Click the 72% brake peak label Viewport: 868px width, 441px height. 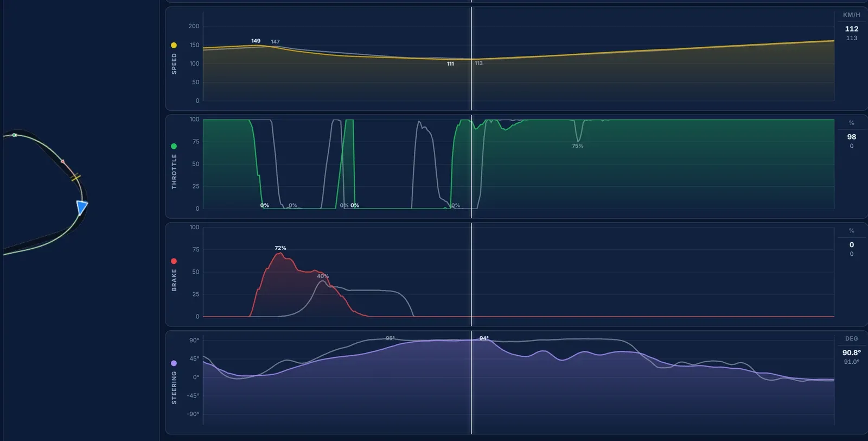point(280,248)
